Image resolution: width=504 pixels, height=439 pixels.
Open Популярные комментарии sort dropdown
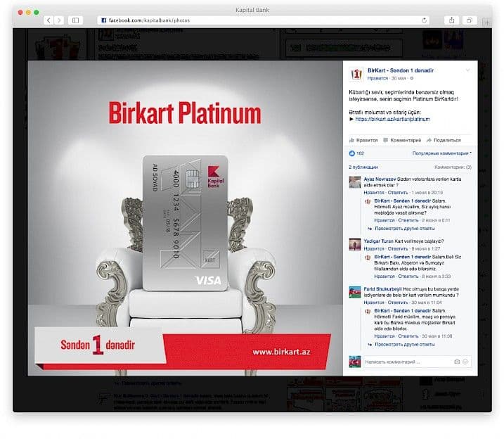442,153
